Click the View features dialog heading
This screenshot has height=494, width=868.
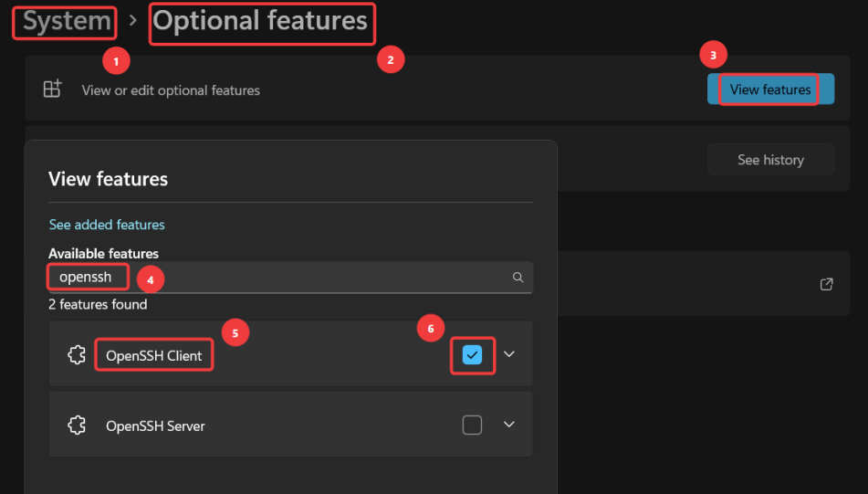pyautogui.click(x=108, y=179)
